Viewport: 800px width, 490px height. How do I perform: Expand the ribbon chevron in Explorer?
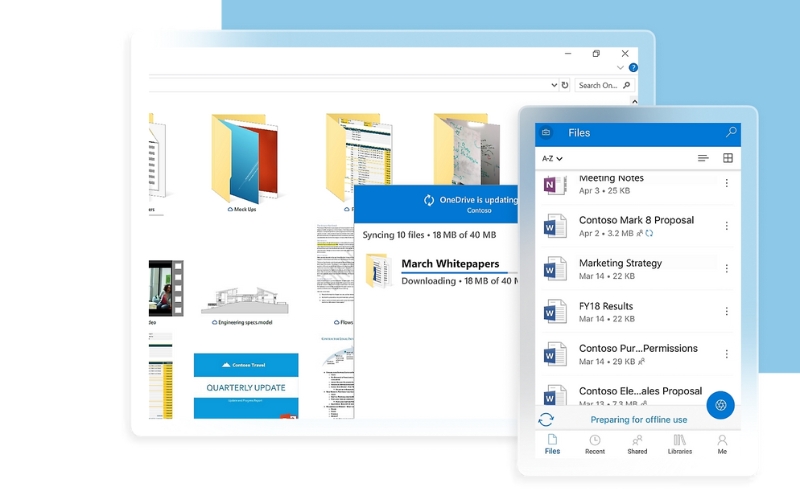[620, 67]
